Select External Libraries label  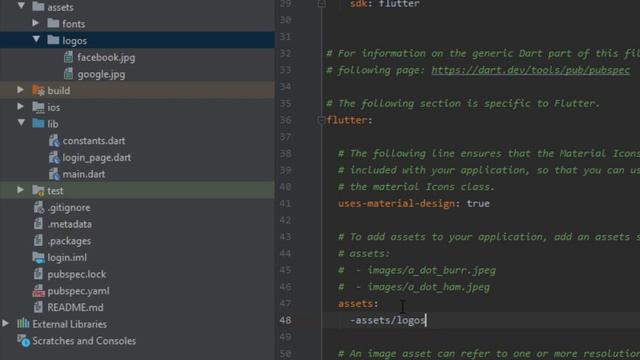click(x=69, y=324)
